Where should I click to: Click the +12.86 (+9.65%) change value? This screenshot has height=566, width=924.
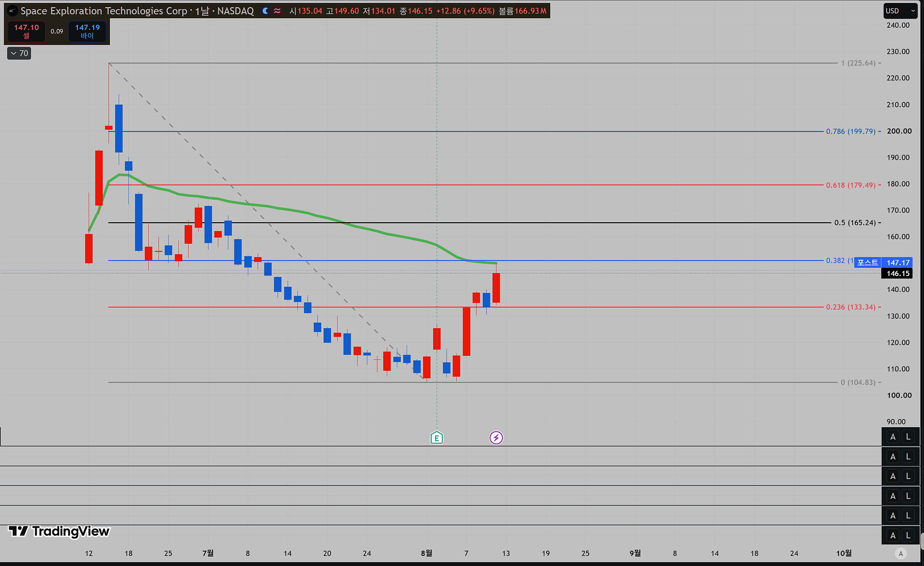pos(465,11)
